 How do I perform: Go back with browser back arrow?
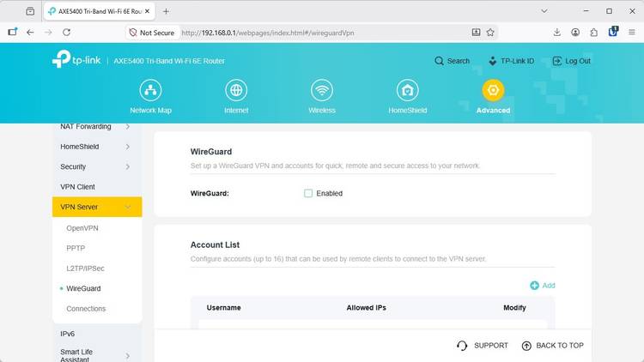(30, 33)
